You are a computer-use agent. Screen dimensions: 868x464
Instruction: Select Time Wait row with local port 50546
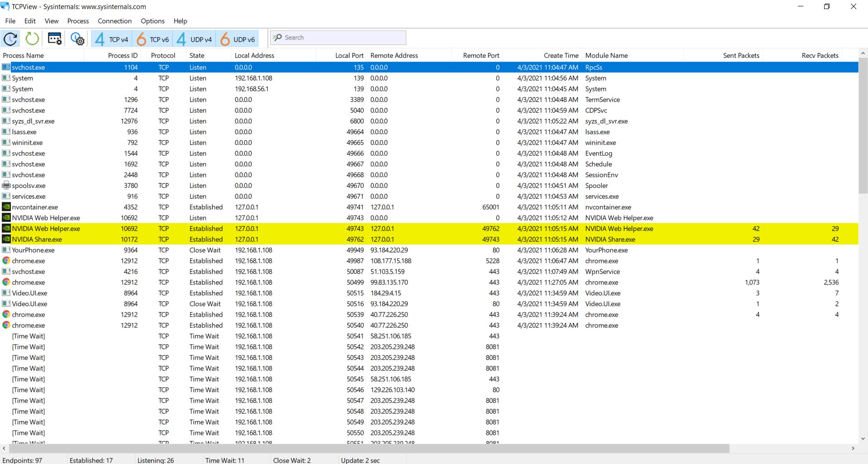click(429, 390)
